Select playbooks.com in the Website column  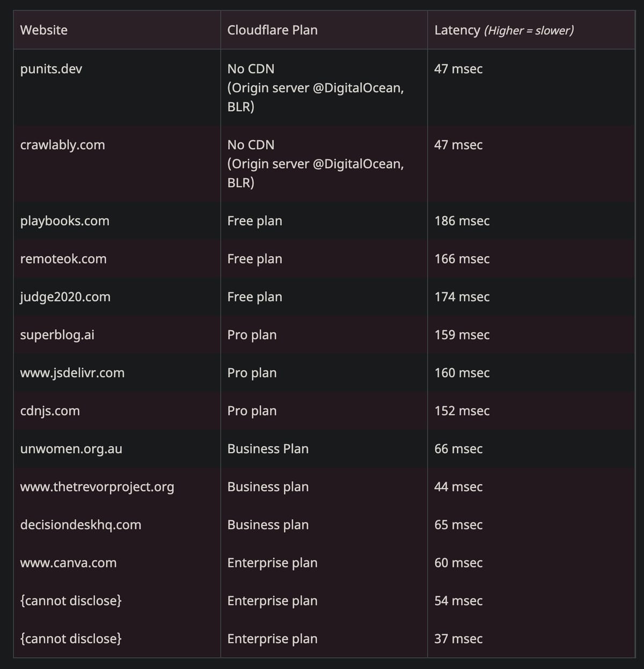[64, 221]
